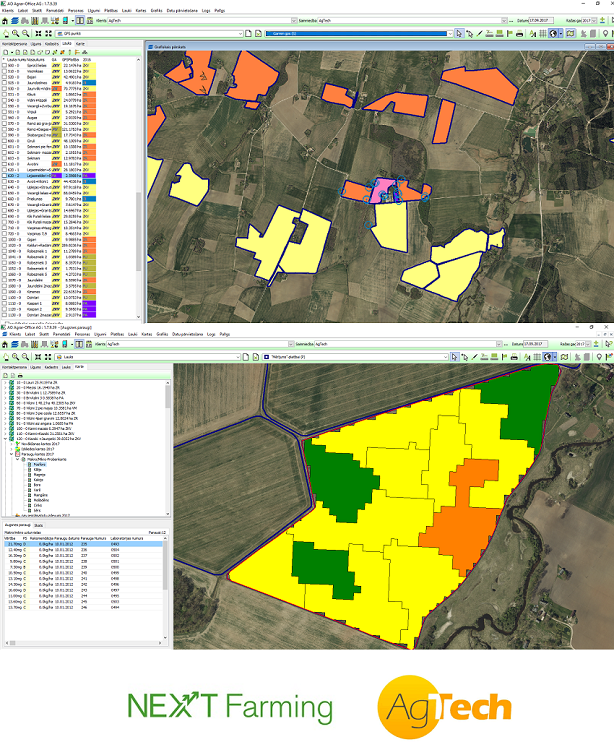Viewport: 614px width, 750px height.
Task: Click the print icon in lower map toolbar
Action: point(514,357)
